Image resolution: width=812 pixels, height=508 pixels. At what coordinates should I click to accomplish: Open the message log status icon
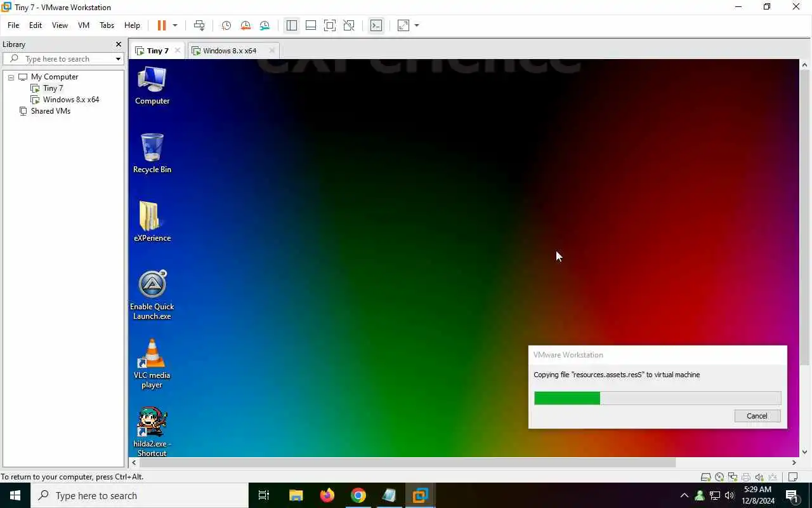coord(793,477)
